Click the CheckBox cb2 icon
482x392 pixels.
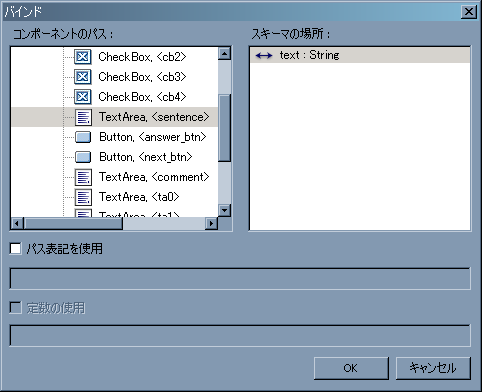point(82,57)
